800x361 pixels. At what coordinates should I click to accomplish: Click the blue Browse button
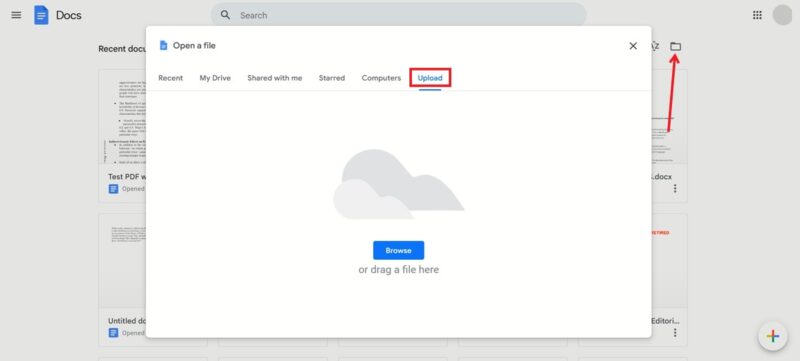tap(398, 250)
